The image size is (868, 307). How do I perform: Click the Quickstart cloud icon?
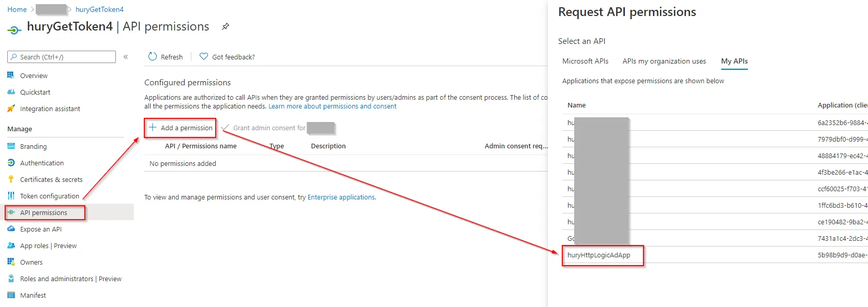pos(11,92)
